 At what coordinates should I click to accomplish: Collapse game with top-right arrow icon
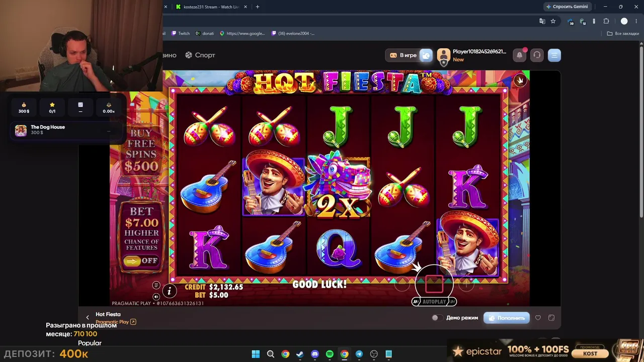[x=520, y=80]
